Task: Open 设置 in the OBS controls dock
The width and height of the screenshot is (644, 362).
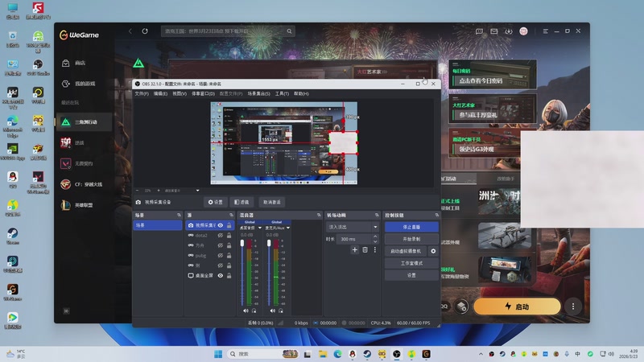Action: [x=411, y=275]
